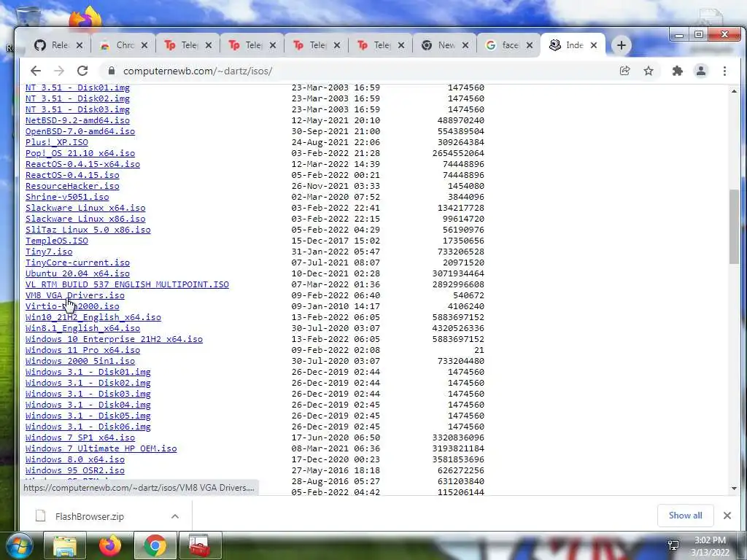
Task: Open VM8 VGA Drivers.iso link
Action: [75, 295]
